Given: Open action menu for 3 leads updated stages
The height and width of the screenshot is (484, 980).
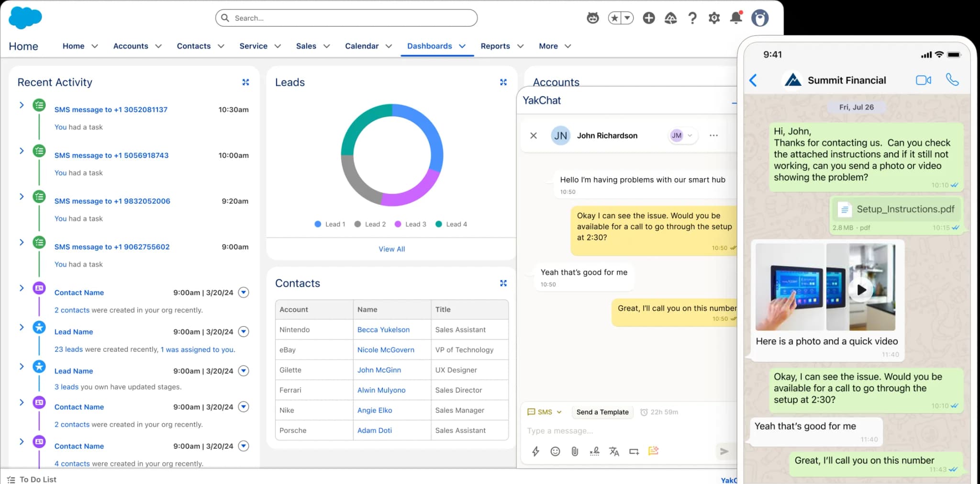Looking at the screenshot, I should click(244, 371).
